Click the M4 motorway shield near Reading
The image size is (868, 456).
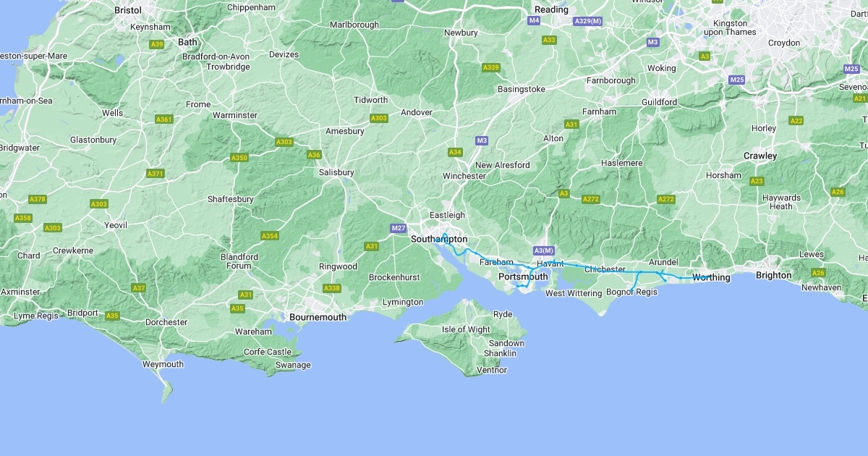point(534,20)
